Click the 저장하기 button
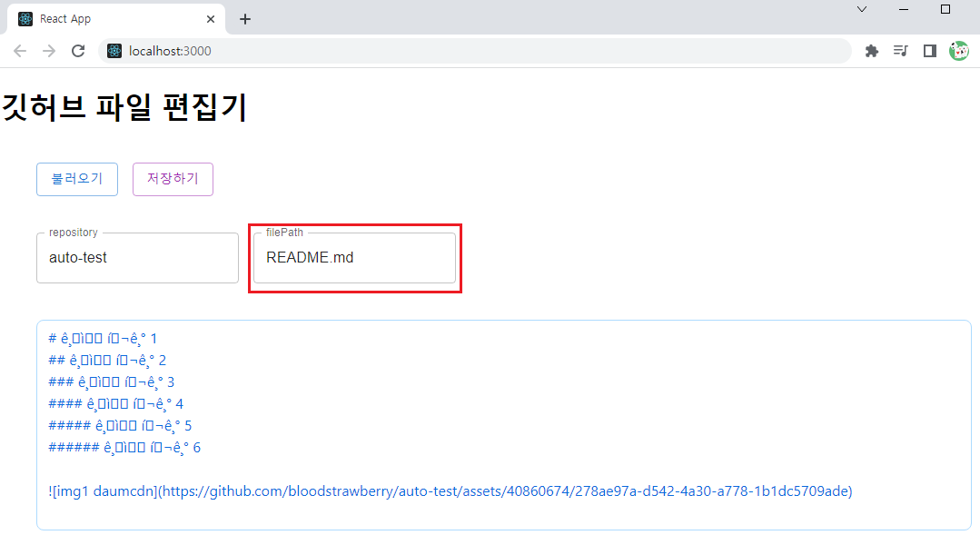 [x=173, y=179]
